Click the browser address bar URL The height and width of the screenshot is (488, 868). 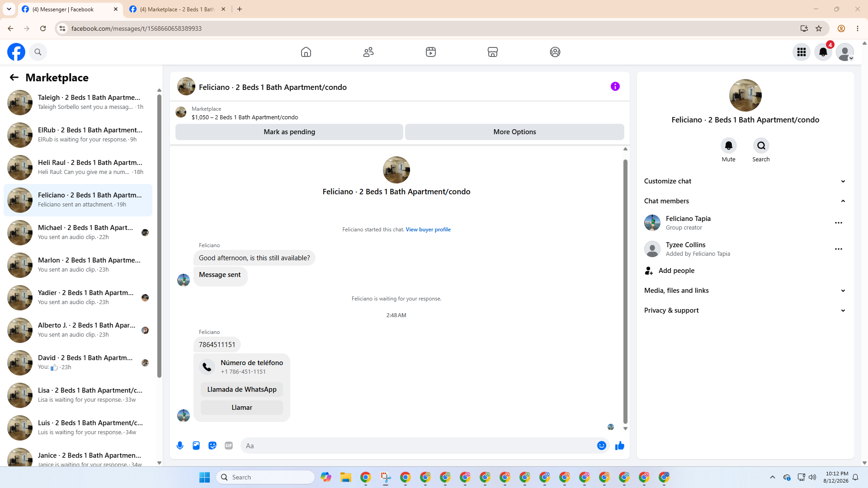pyautogui.click(x=137, y=28)
